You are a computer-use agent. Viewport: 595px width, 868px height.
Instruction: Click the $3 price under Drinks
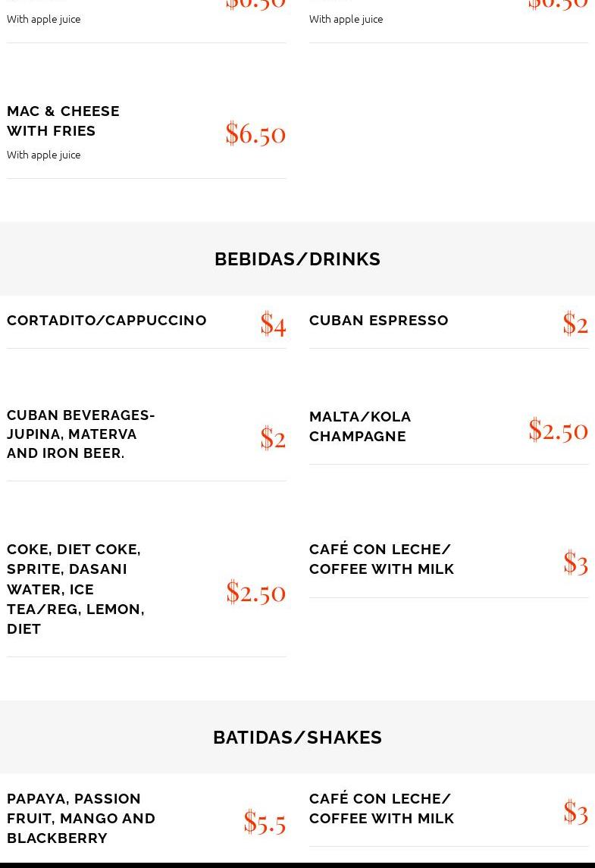(575, 562)
